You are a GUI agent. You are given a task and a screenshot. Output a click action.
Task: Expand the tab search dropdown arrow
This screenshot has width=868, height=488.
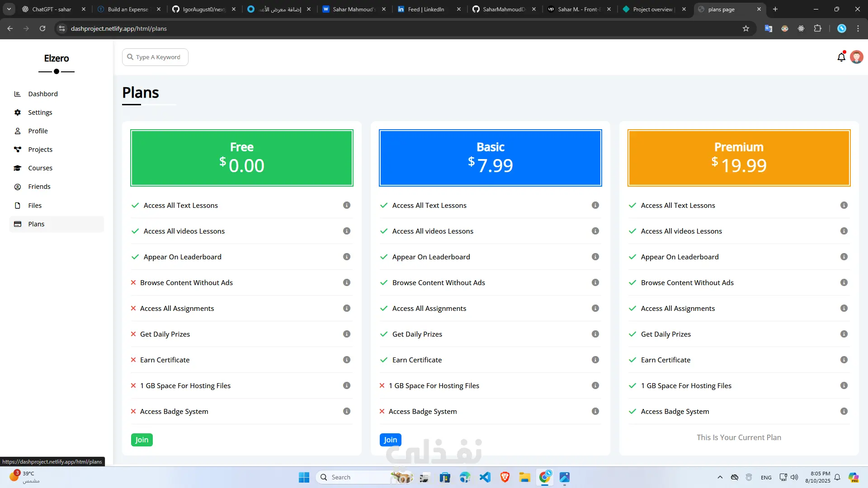pos(9,9)
